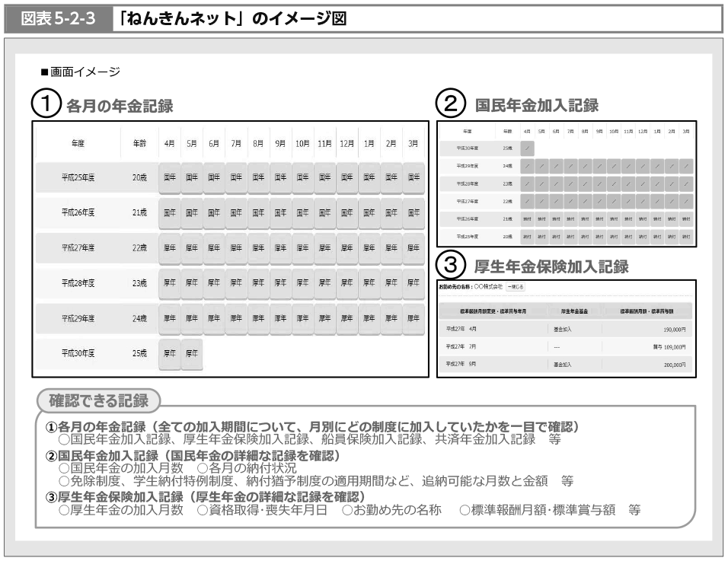
Task: Click the 厚生年金基金 column header
Action: pyautogui.click(x=574, y=311)
